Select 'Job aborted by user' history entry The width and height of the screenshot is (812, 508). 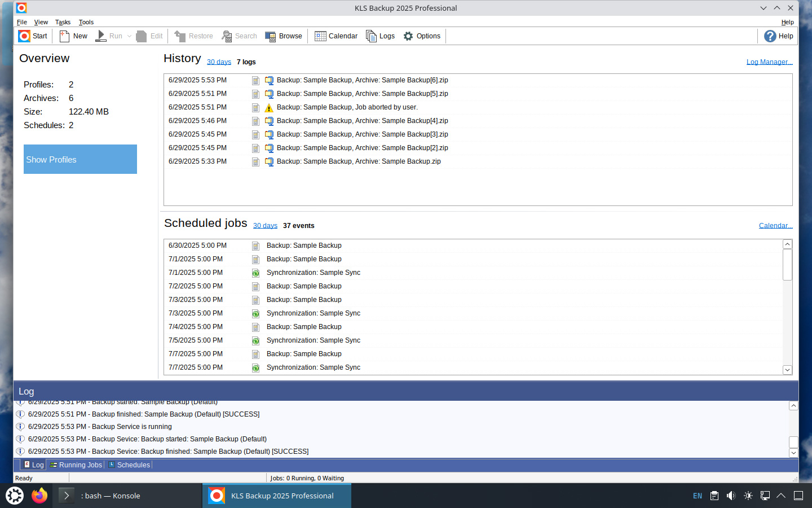(x=478, y=107)
